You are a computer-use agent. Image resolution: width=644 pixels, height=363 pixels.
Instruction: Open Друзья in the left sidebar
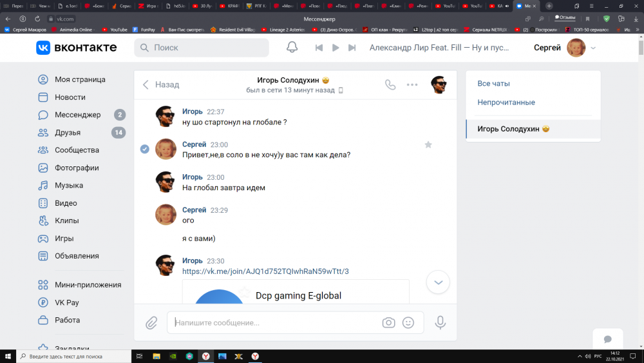[68, 133]
